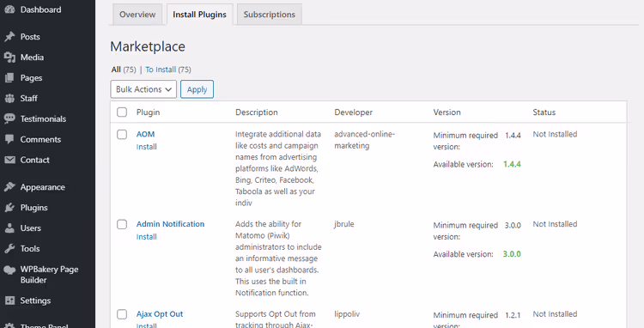The height and width of the screenshot is (328, 644).
Task: Check the Ajax Opt Out checkbox
Action: [122, 314]
